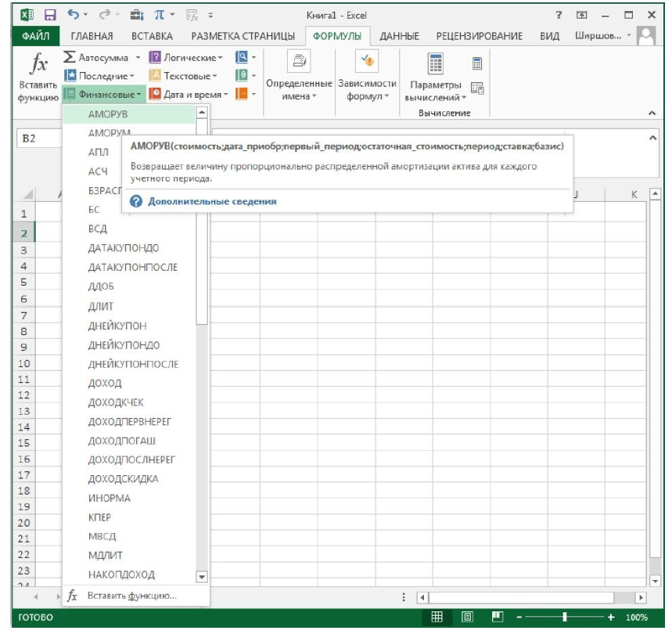
Task: Switch to the ДАННЫЕ (Data) tab
Action: pyautogui.click(x=399, y=36)
